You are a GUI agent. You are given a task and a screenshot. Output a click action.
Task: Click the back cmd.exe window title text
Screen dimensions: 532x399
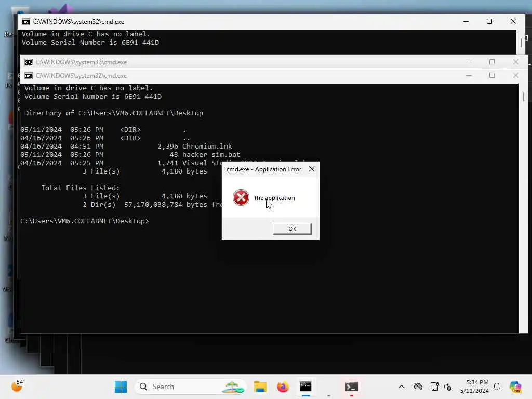point(78,22)
